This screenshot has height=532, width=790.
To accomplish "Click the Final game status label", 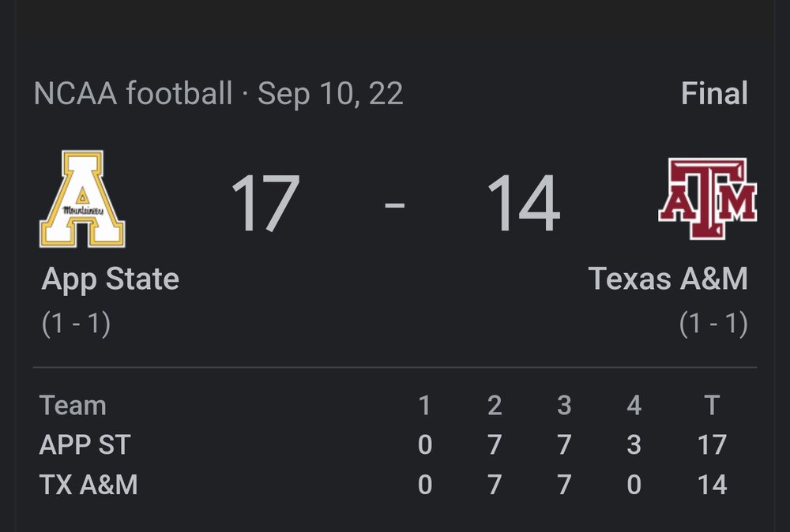I will (714, 94).
